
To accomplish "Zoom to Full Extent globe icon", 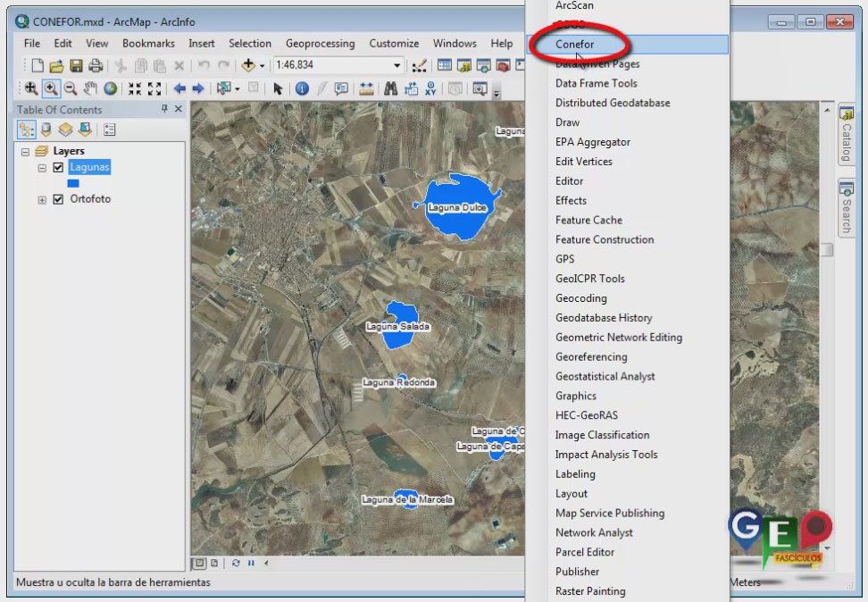I will pos(110,88).
